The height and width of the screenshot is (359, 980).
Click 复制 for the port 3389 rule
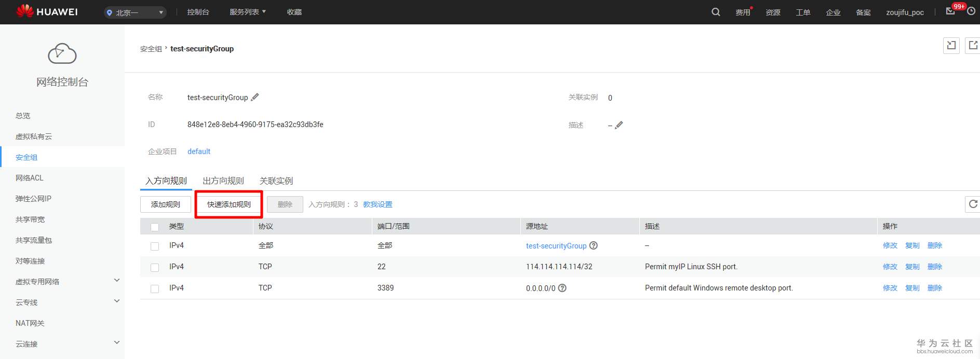tap(912, 288)
